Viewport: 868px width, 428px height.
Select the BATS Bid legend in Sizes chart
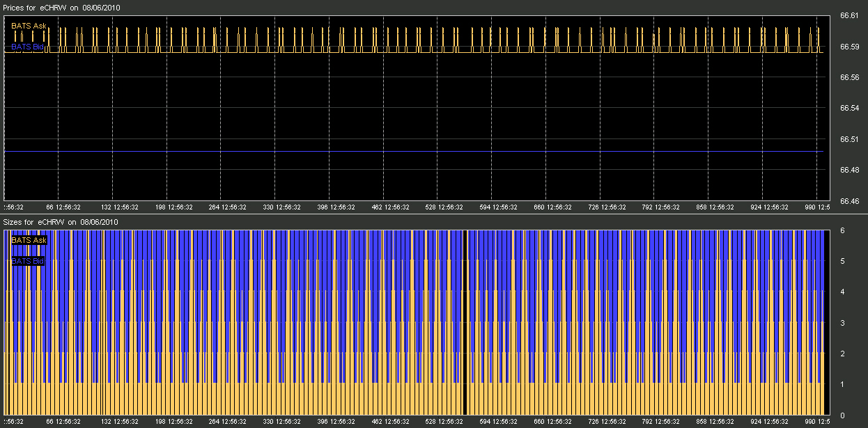(x=28, y=262)
